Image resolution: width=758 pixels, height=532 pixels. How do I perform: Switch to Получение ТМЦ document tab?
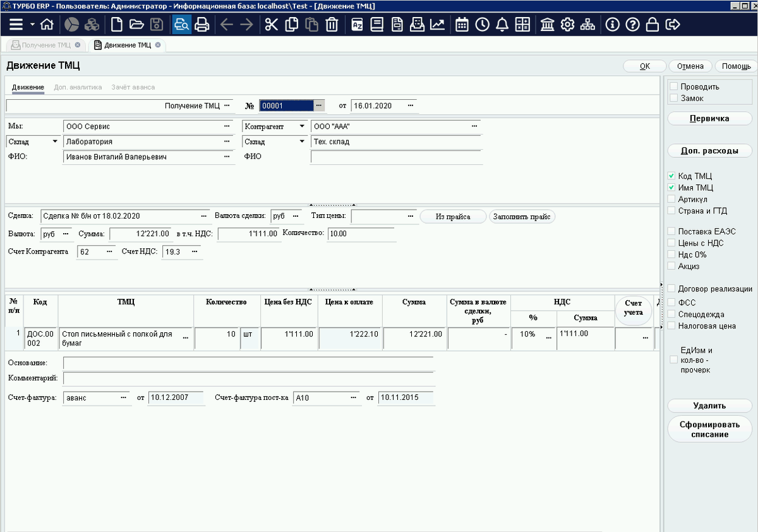click(45, 45)
